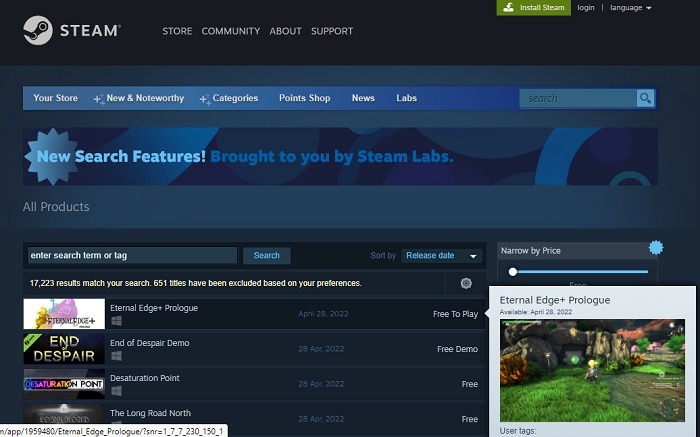The height and width of the screenshot is (437, 700).
Task: Click the All Products heading
Action: 56,207
